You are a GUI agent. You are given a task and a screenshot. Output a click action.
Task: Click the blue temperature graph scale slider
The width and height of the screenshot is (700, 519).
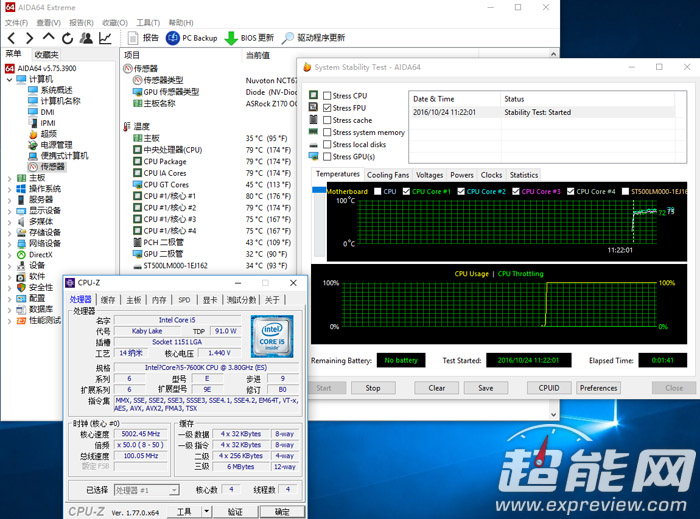tap(319, 190)
